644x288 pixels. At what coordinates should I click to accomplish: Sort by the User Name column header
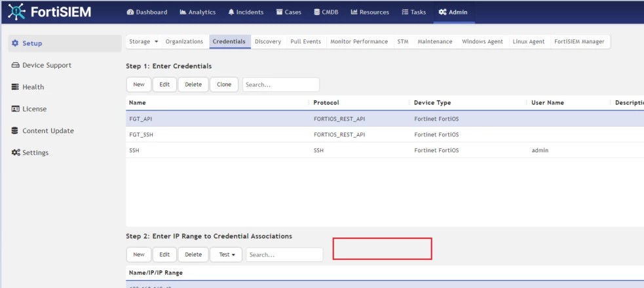(x=548, y=102)
